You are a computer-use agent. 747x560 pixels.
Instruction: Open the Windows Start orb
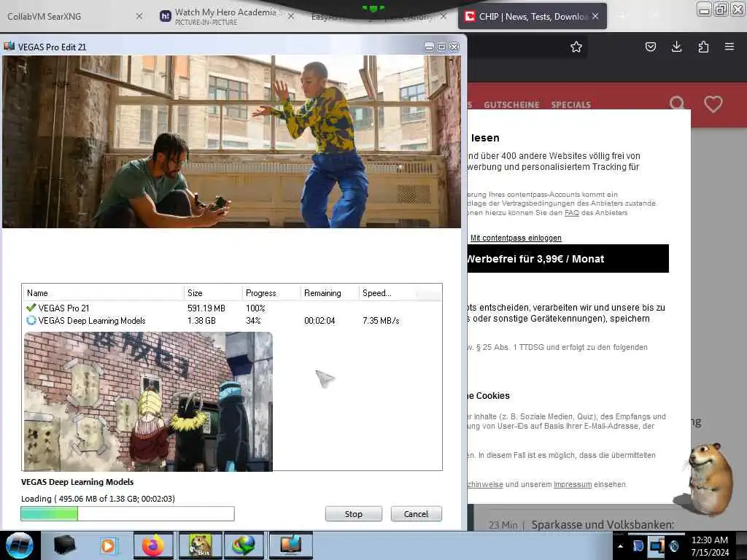[19, 545]
